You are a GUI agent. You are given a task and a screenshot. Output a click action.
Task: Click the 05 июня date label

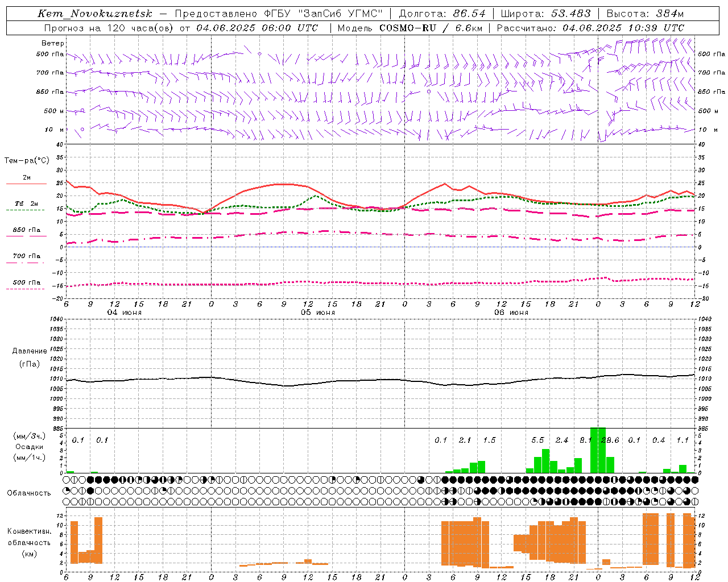pyautogui.click(x=318, y=313)
